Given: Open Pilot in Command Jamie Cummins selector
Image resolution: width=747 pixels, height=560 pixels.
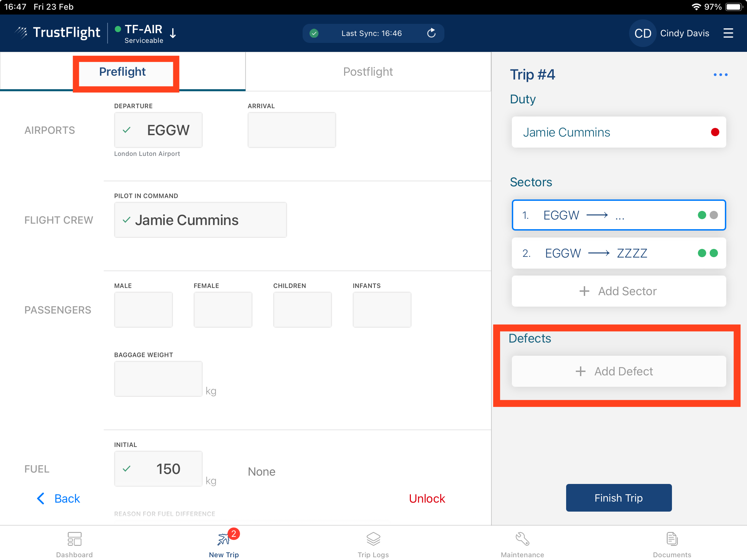Looking at the screenshot, I should 200,220.
